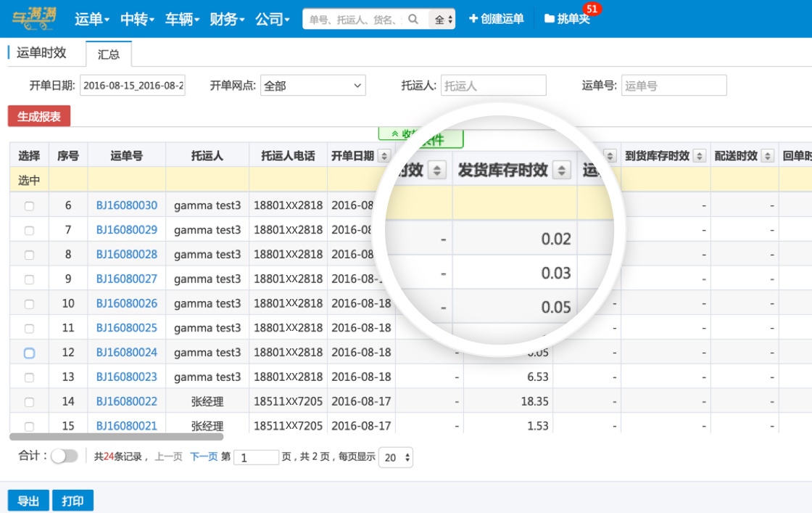The image size is (812, 513).
Task: Click the 车满满 logo icon
Action: coord(35,18)
